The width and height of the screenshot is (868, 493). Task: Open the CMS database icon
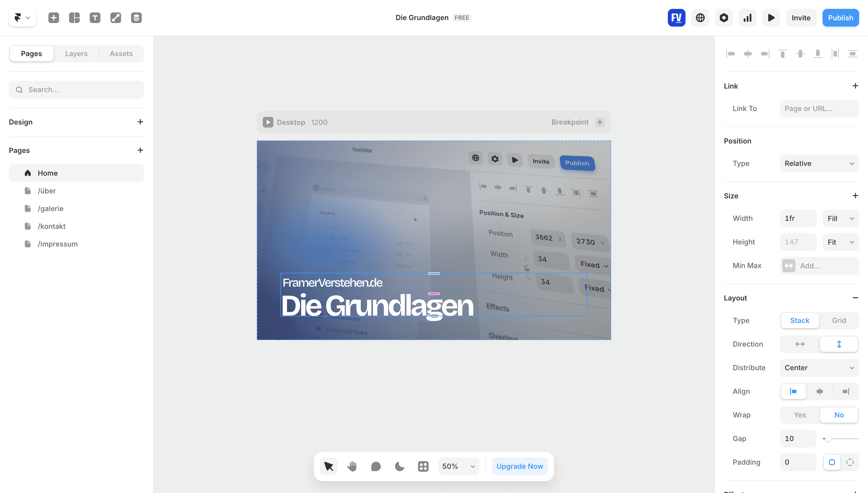coord(136,18)
